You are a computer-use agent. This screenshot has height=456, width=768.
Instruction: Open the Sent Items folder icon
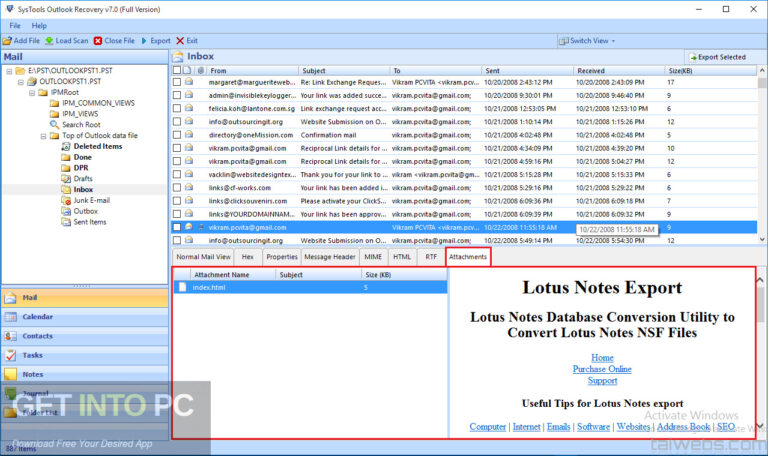(66, 222)
